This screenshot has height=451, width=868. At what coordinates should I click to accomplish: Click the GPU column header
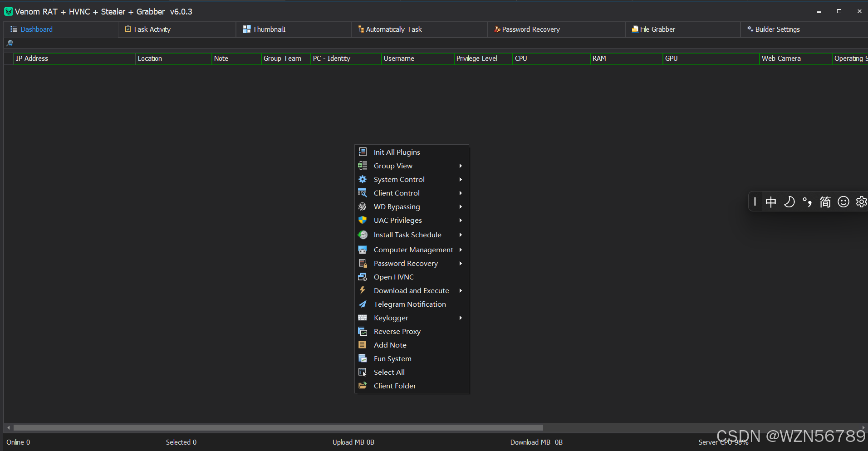pyautogui.click(x=711, y=59)
